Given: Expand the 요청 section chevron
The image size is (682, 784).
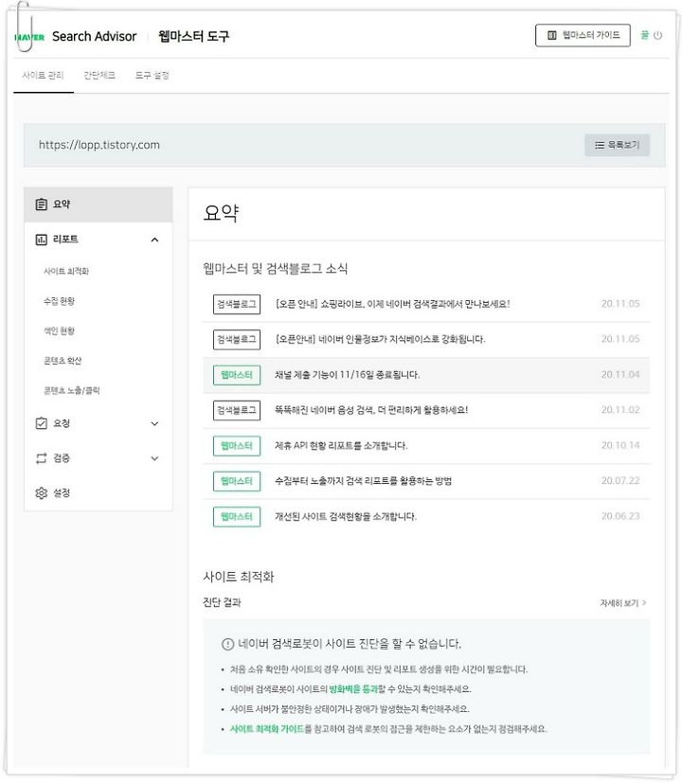Looking at the screenshot, I should click(x=155, y=424).
